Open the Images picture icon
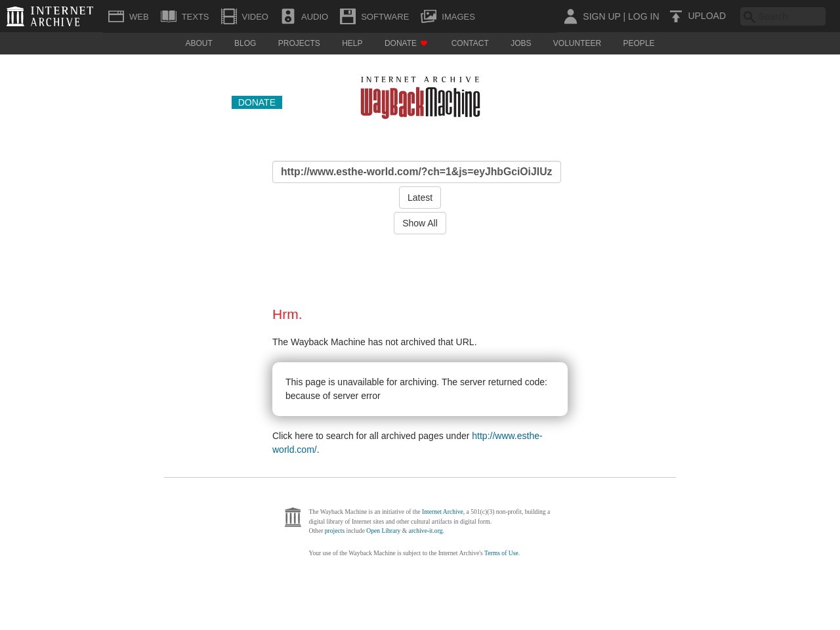This screenshot has height=630, width=840. click(x=429, y=16)
